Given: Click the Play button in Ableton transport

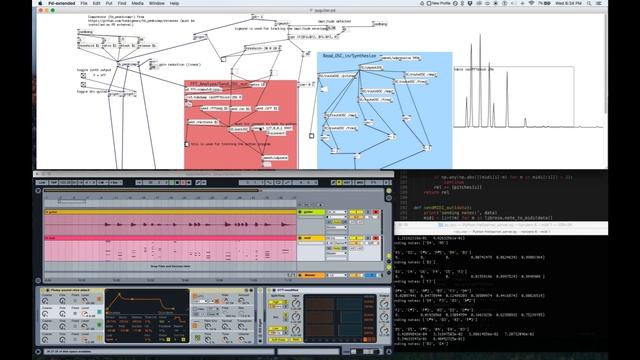Looking at the screenshot, I should click(x=171, y=182).
